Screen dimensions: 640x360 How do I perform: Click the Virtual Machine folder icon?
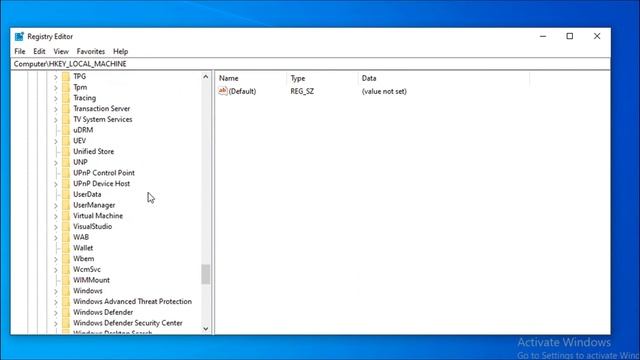coord(66,216)
